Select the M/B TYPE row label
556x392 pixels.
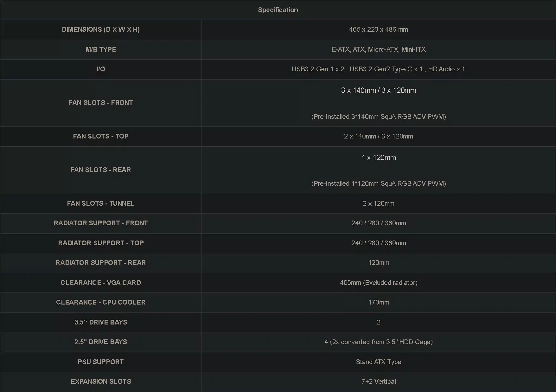coord(101,49)
